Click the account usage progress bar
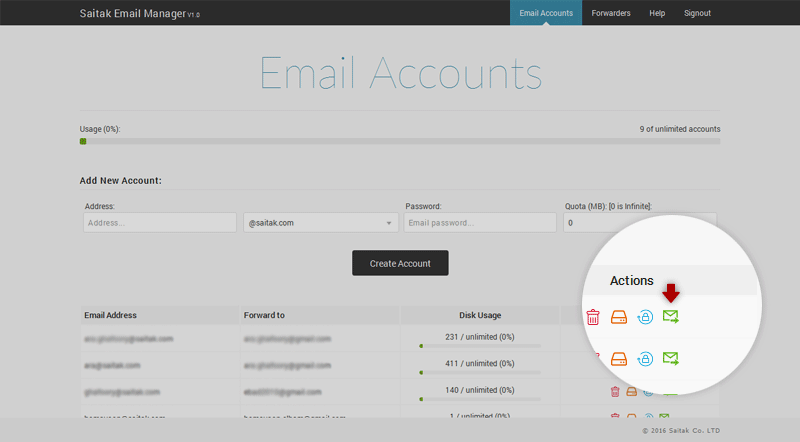Image resolution: width=800 pixels, height=442 pixels. [400, 141]
